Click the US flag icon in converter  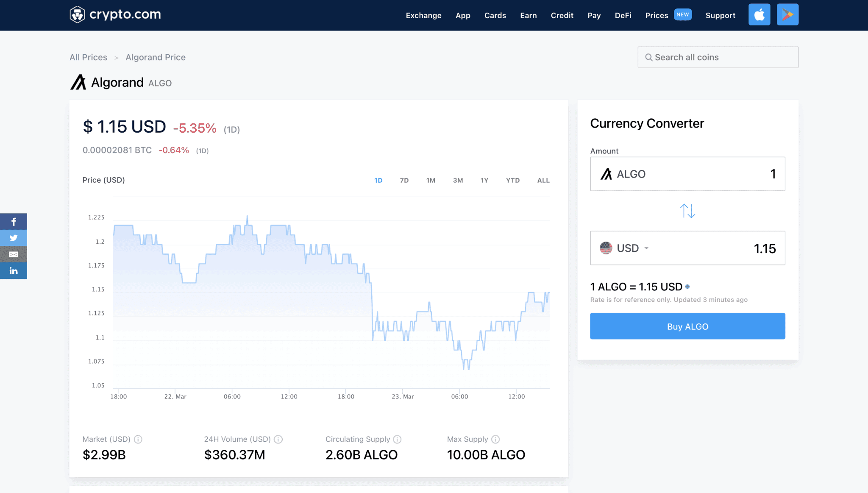(x=606, y=248)
